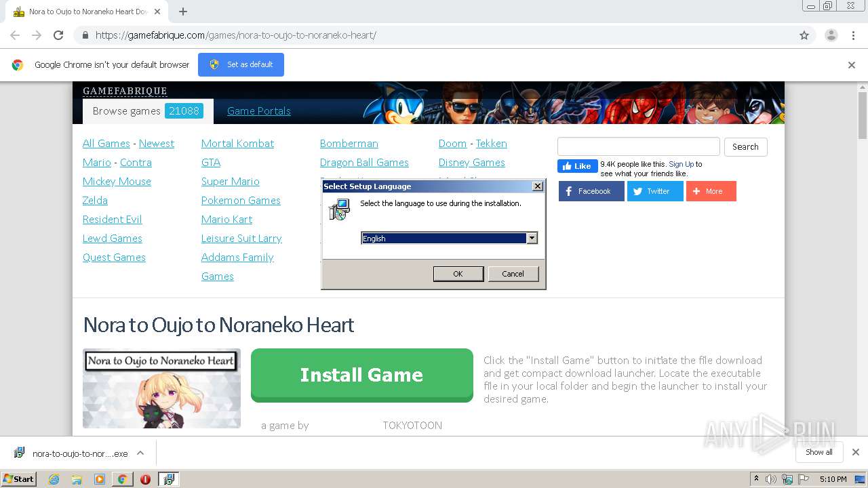Open the Resident Evil link
The height and width of the screenshot is (488, 868).
tap(113, 220)
